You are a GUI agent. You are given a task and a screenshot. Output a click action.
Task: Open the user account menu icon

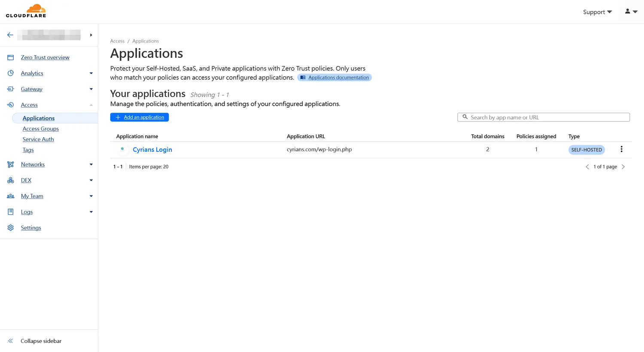coord(631,12)
